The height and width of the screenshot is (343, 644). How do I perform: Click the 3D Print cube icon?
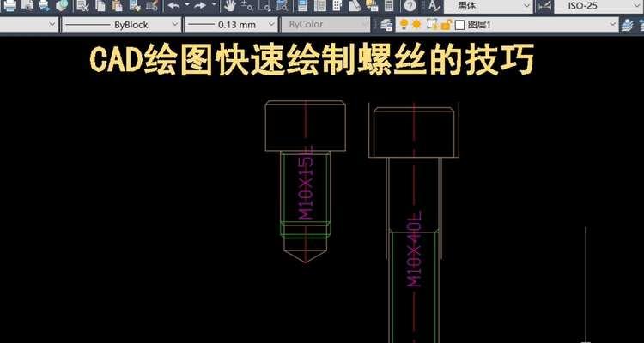tap(62, 5)
